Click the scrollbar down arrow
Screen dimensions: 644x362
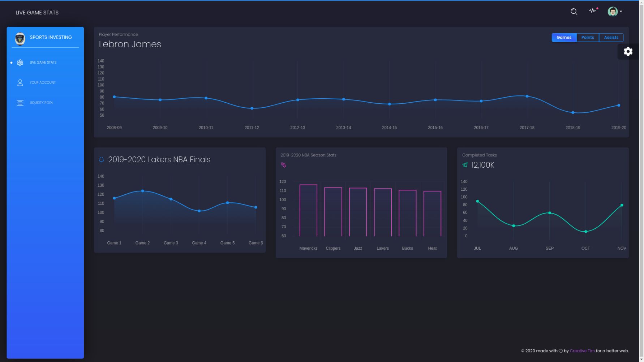click(641, 359)
